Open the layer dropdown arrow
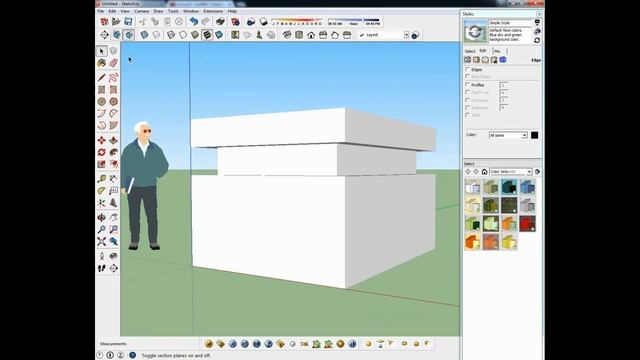This screenshot has width=640, height=360. [407, 35]
